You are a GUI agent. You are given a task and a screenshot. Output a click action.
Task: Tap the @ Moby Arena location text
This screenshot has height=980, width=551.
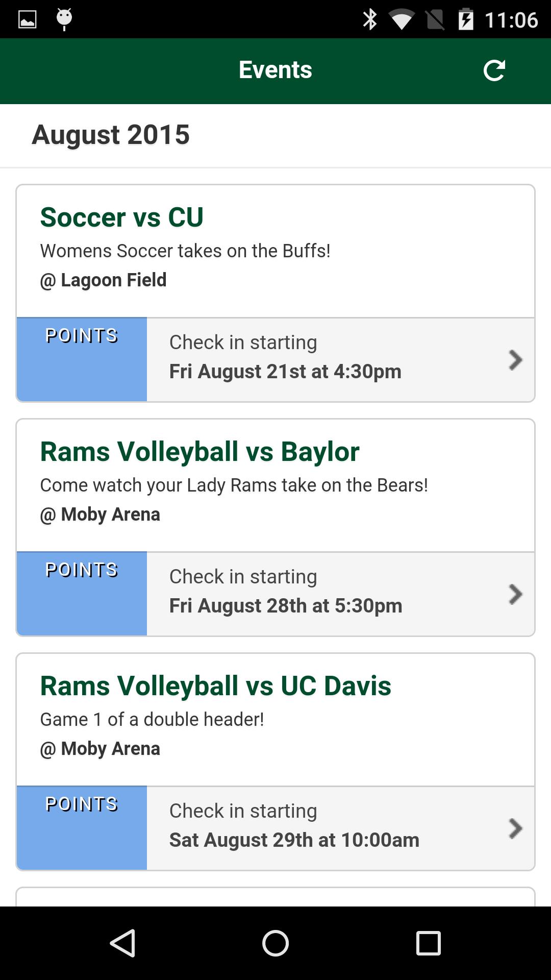click(101, 514)
